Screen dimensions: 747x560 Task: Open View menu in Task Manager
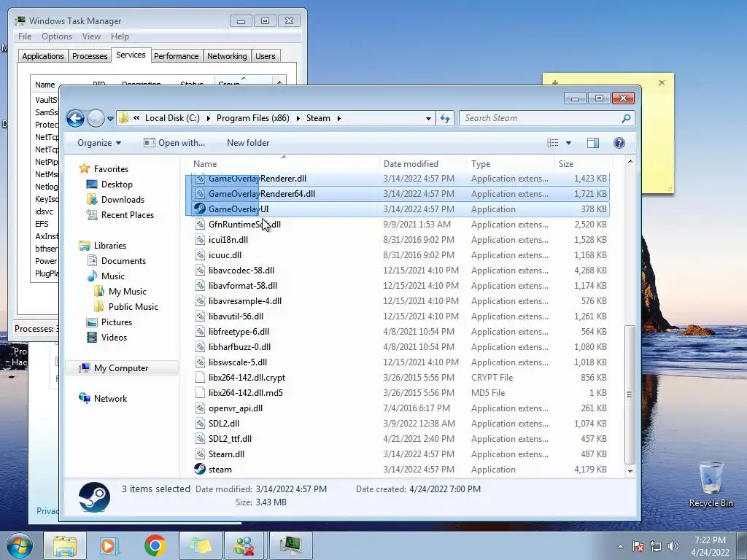tap(91, 36)
